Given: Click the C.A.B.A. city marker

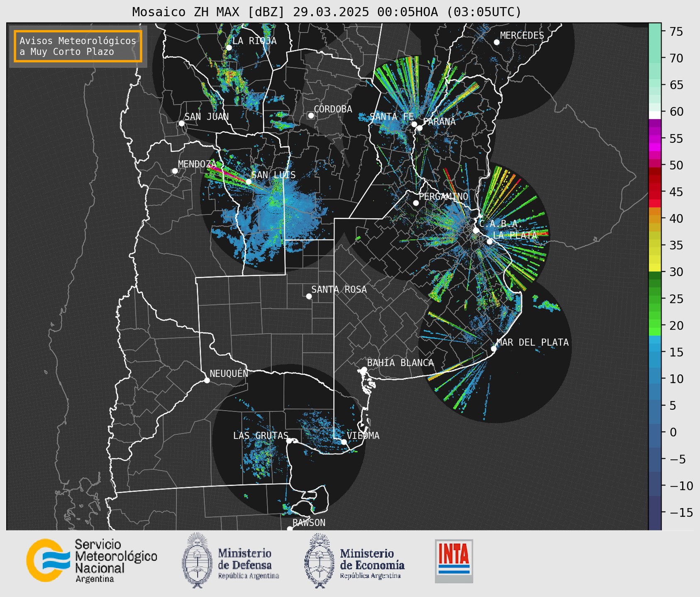Looking at the screenshot, I should [x=476, y=230].
